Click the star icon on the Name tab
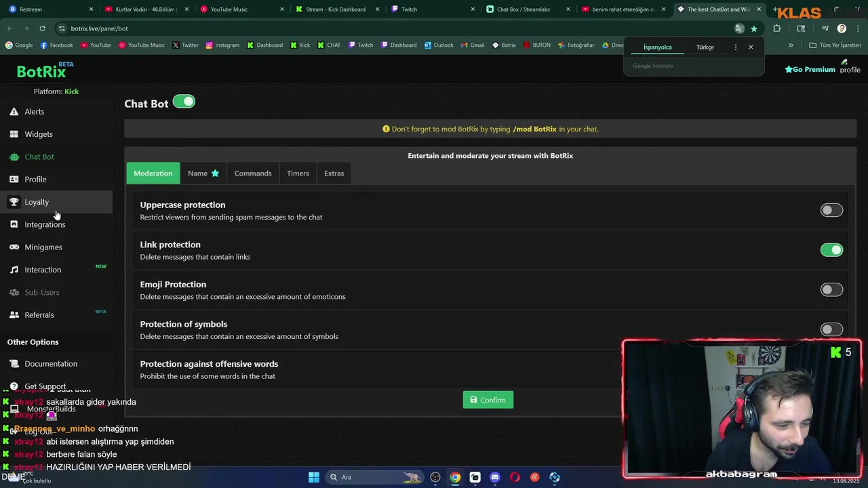 coord(215,174)
